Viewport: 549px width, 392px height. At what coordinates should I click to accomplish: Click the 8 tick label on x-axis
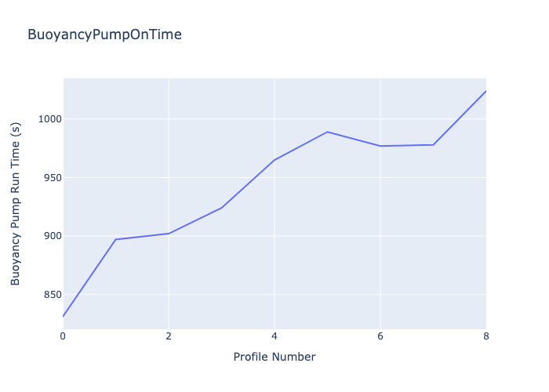485,336
